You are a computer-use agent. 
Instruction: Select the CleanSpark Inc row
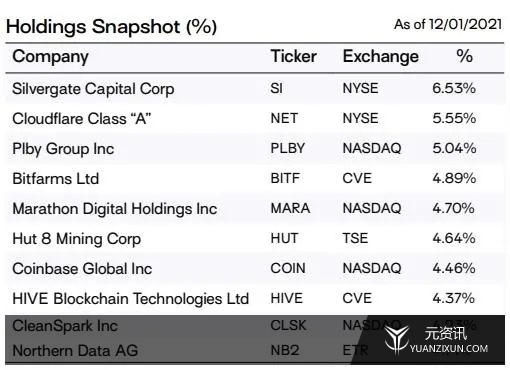click(x=255, y=326)
